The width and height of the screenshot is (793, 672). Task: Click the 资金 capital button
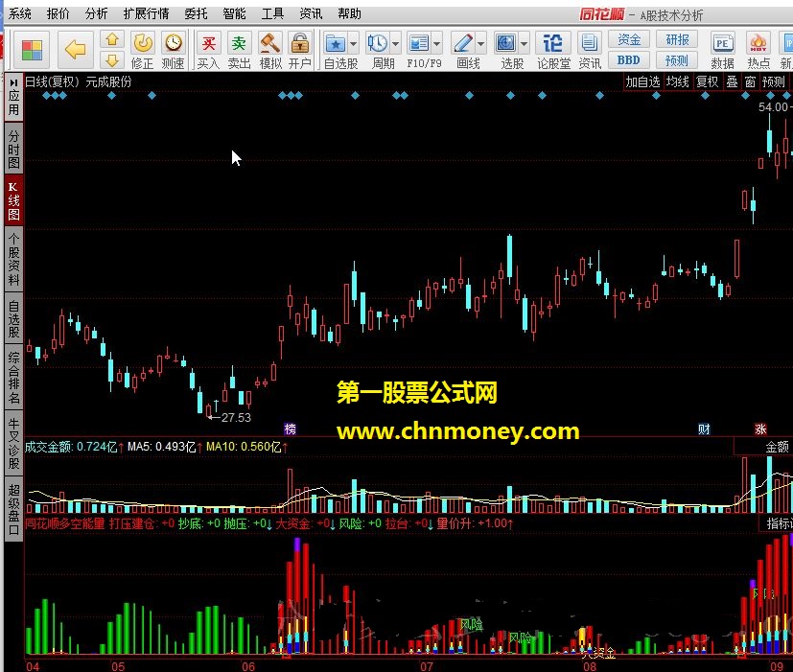[x=629, y=39]
